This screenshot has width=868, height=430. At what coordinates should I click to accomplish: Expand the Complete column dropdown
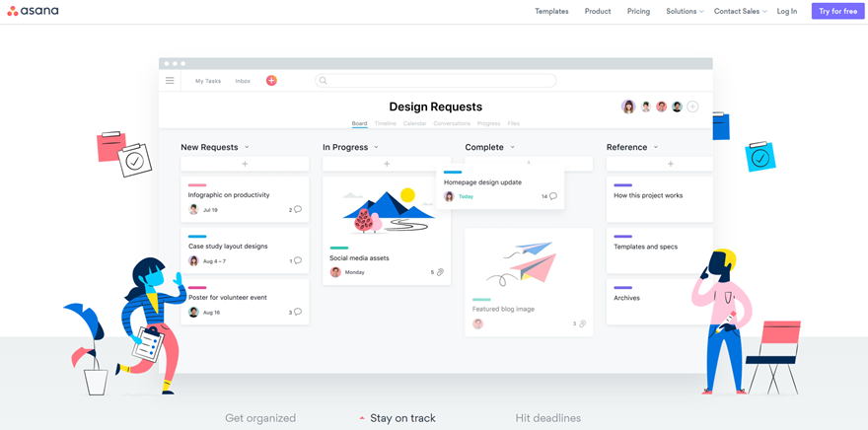coord(513,147)
